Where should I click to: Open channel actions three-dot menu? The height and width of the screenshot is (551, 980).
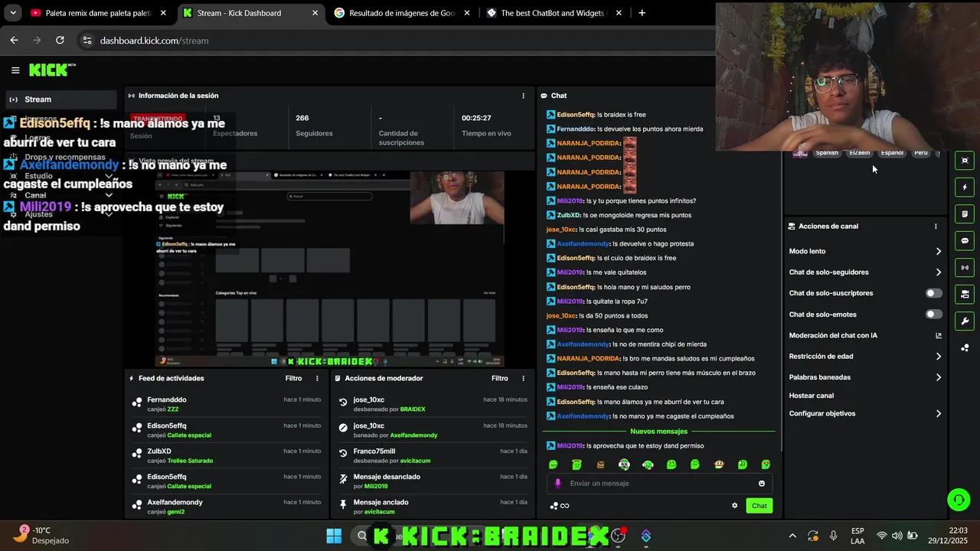[x=936, y=227]
